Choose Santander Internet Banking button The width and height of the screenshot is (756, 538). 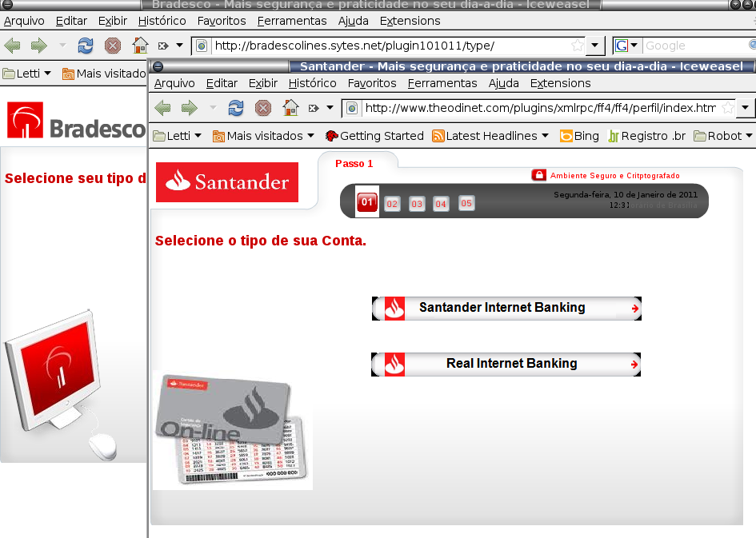[x=506, y=309]
